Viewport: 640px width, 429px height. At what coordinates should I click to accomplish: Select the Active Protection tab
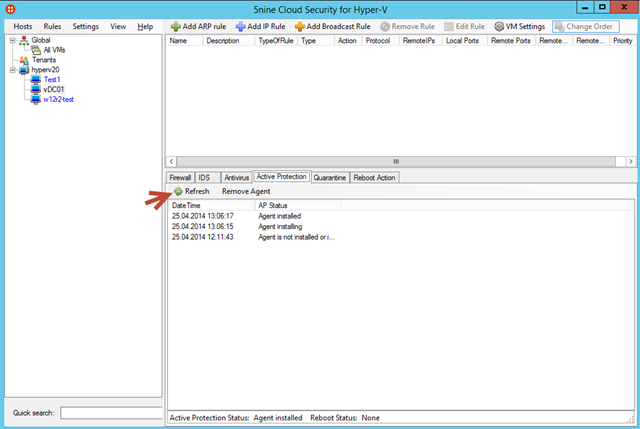click(282, 176)
